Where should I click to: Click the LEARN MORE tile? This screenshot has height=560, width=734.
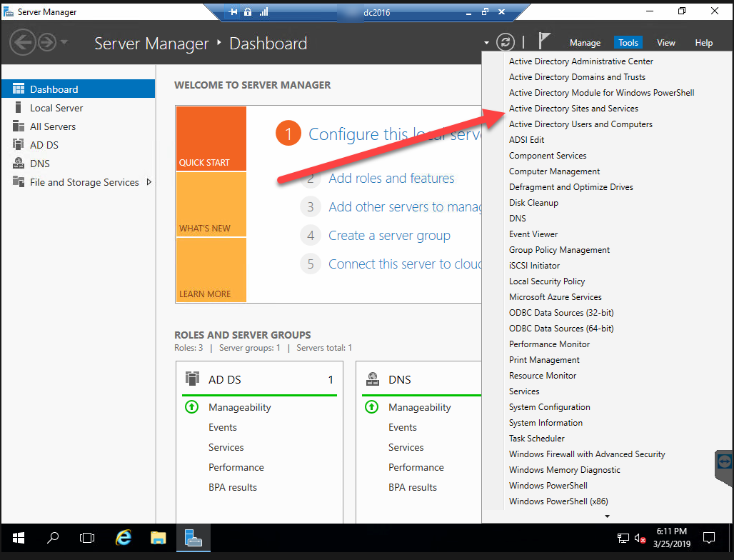pos(211,270)
